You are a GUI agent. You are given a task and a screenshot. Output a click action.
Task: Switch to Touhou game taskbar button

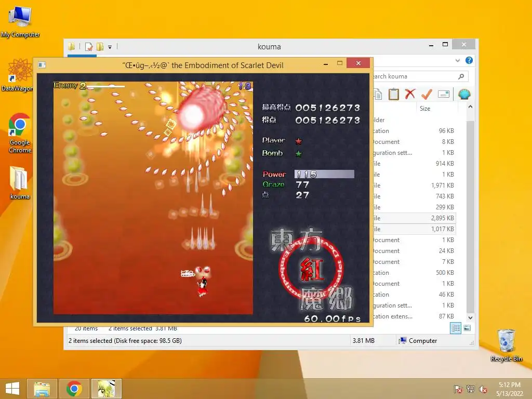pyautogui.click(x=106, y=389)
